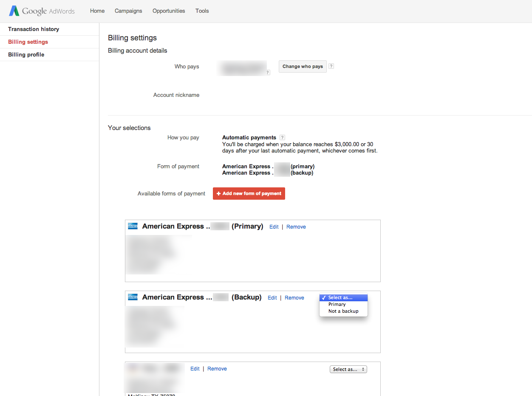Click help icon next to Change who pays
The image size is (532, 396).
click(331, 66)
